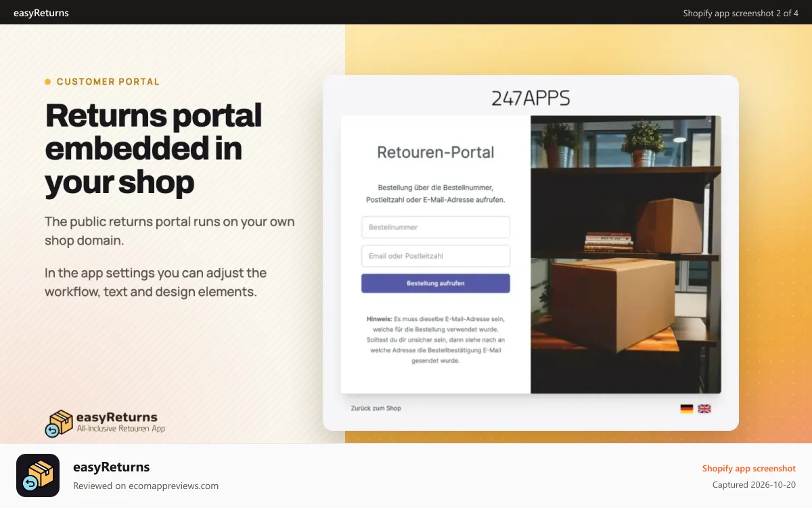Image resolution: width=812 pixels, height=508 pixels.
Task: Click the easyReturns app icon in footer
Action: (x=38, y=475)
